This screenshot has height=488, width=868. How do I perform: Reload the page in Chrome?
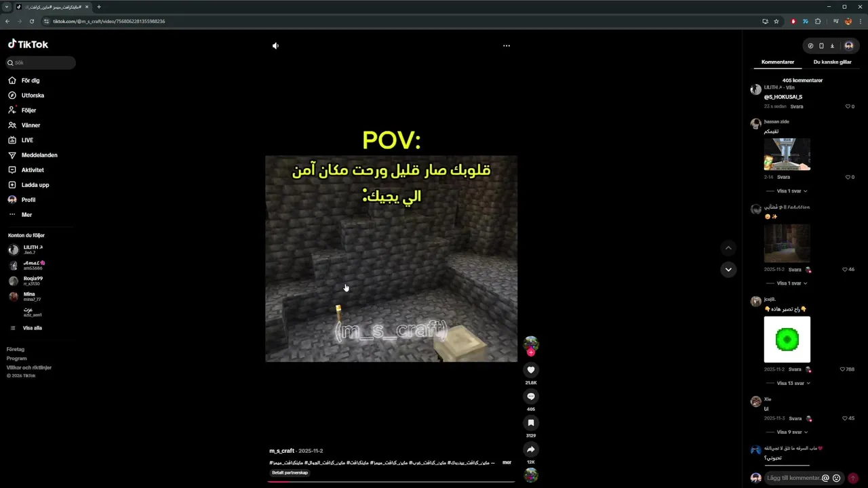pyautogui.click(x=31, y=21)
